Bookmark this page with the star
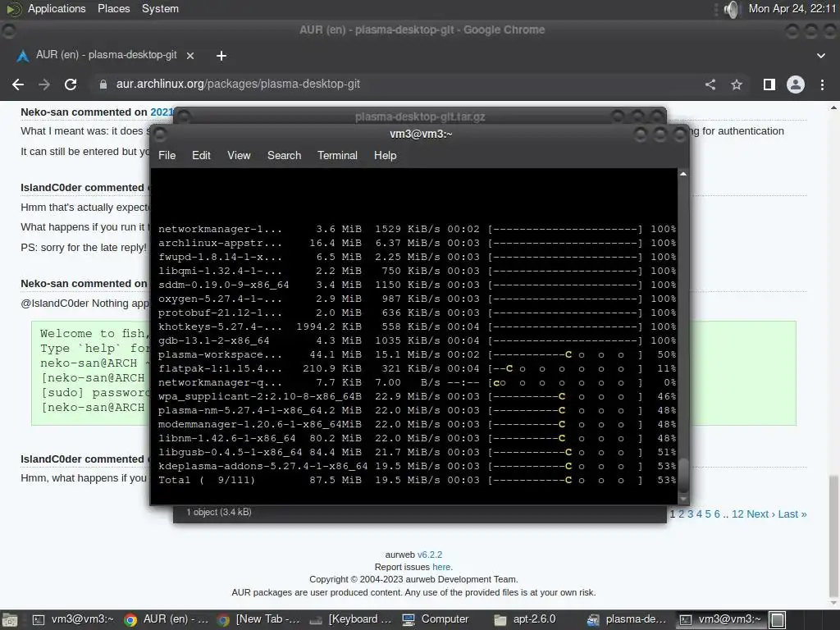This screenshot has height=630, width=840. [x=737, y=84]
